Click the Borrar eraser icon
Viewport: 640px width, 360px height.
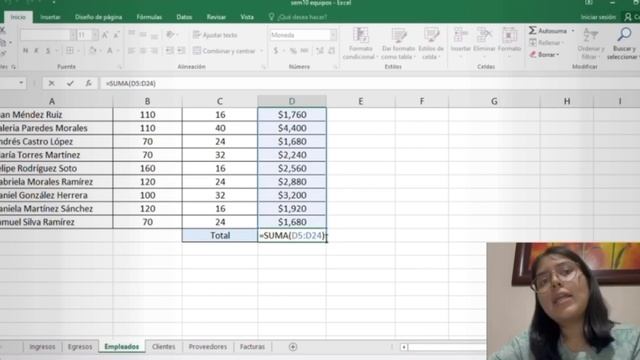[533, 54]
